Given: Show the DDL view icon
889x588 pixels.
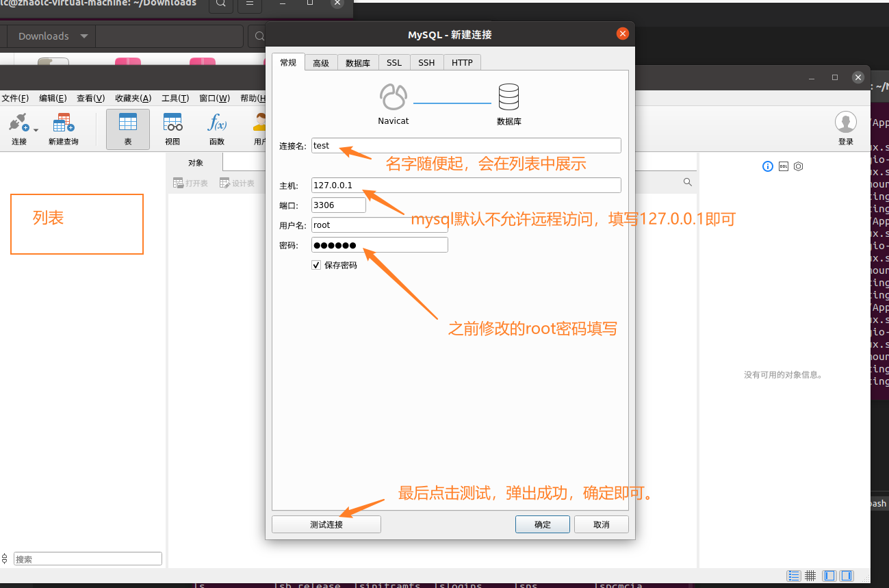Looking at the screenshot, I should (784, 166).
